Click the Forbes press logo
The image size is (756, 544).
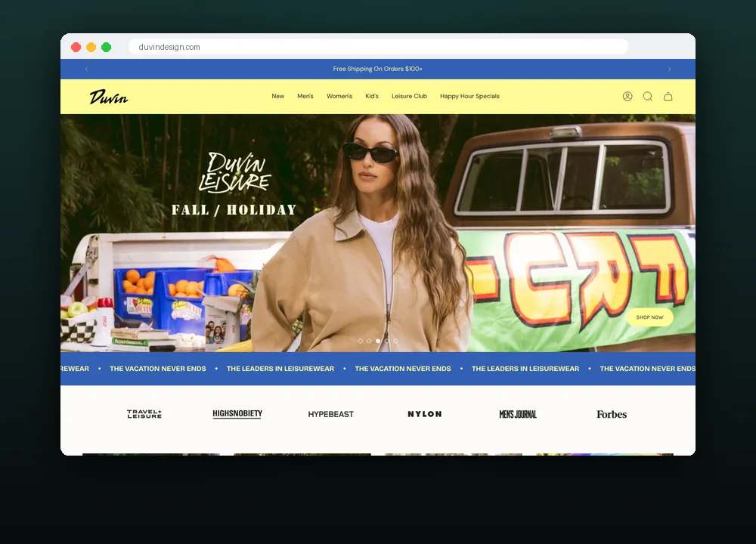(612, 414)
